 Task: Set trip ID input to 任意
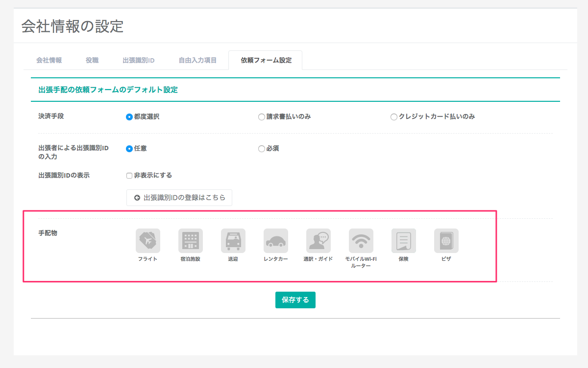point(129,149)
